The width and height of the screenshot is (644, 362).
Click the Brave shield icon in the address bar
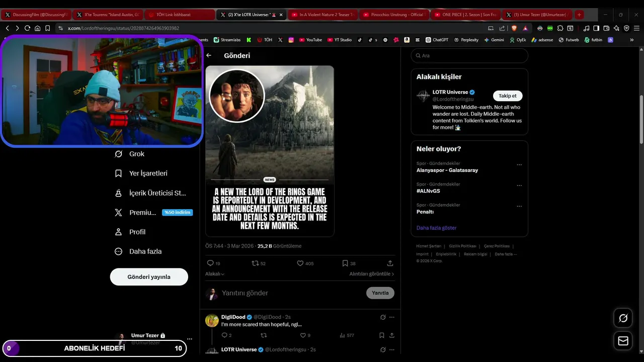(x=514, y=28)
